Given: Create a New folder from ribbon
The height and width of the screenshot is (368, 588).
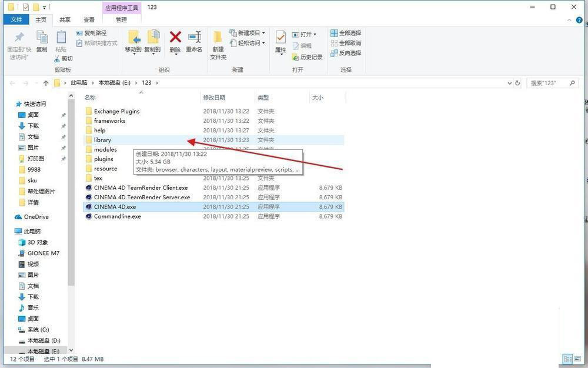Looking at the screenshot, I should (218, 45).
